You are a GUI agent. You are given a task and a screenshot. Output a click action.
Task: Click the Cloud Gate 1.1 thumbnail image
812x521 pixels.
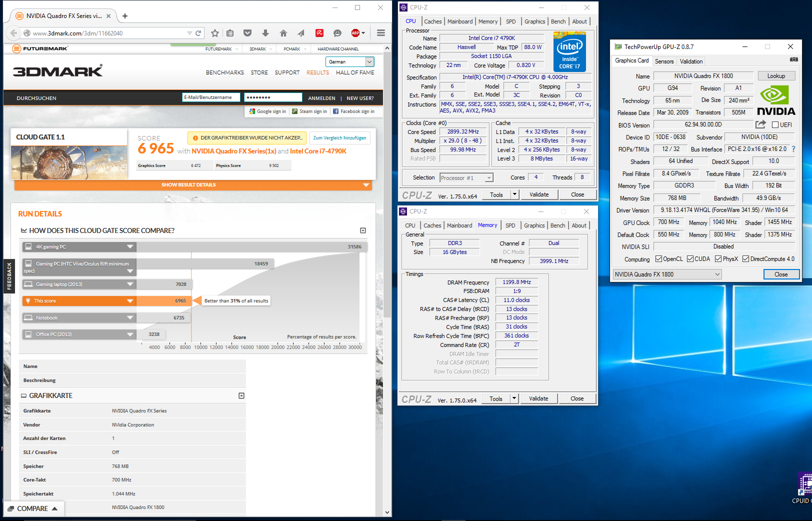pos(69,162)
